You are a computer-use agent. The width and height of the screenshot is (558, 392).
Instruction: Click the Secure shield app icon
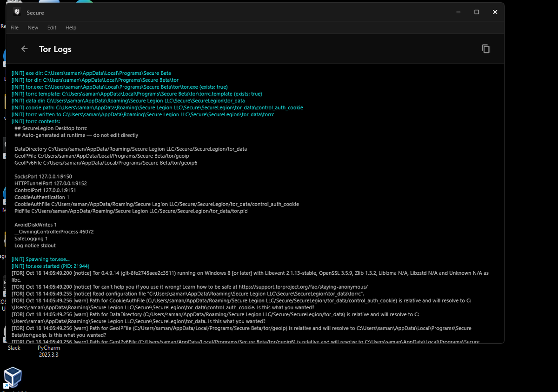click(x=17, y=12)
